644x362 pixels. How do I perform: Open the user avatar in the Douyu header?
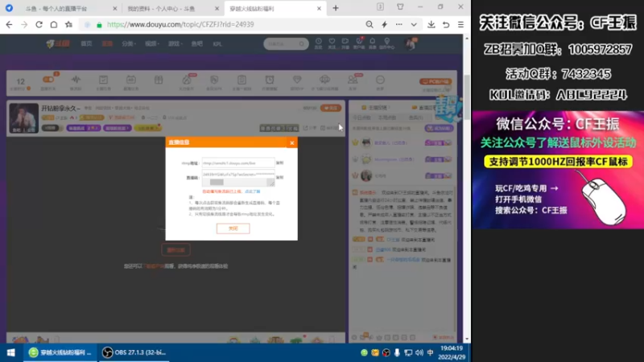click(x=411, y=43)
